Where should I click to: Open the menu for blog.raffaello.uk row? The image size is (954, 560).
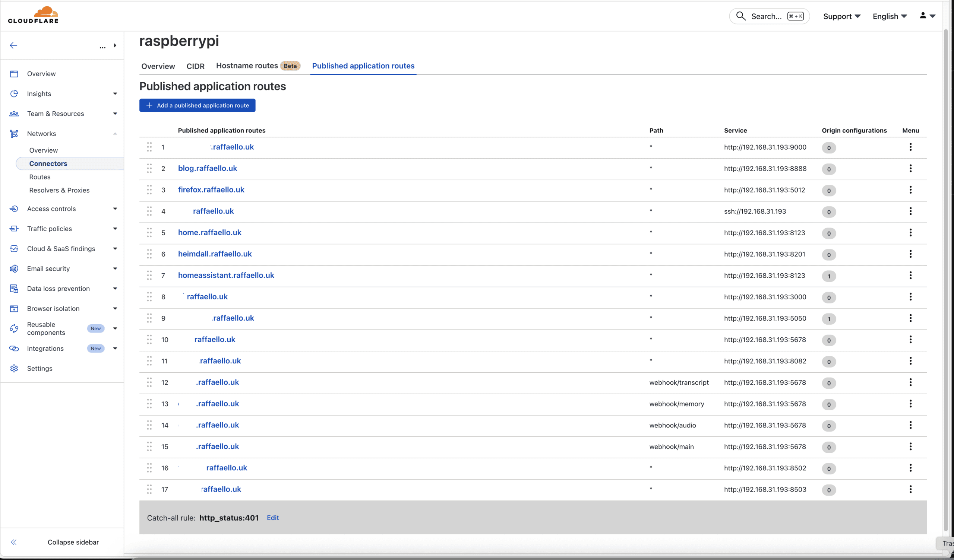[910, 168]
